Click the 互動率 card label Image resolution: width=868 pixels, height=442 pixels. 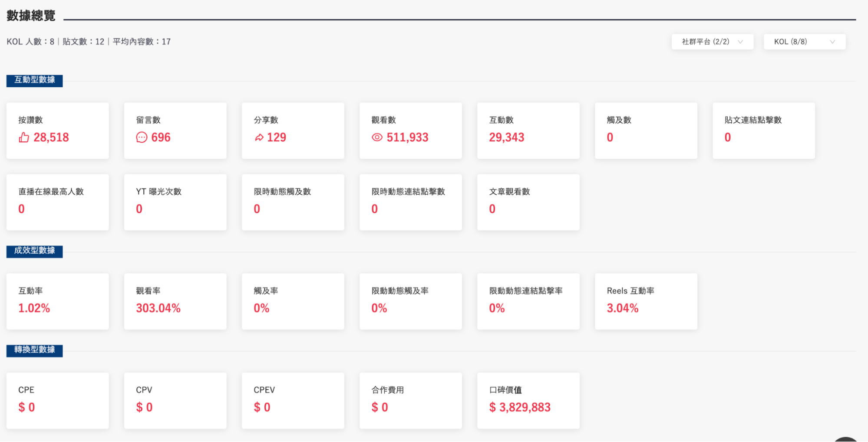[30, 291]
